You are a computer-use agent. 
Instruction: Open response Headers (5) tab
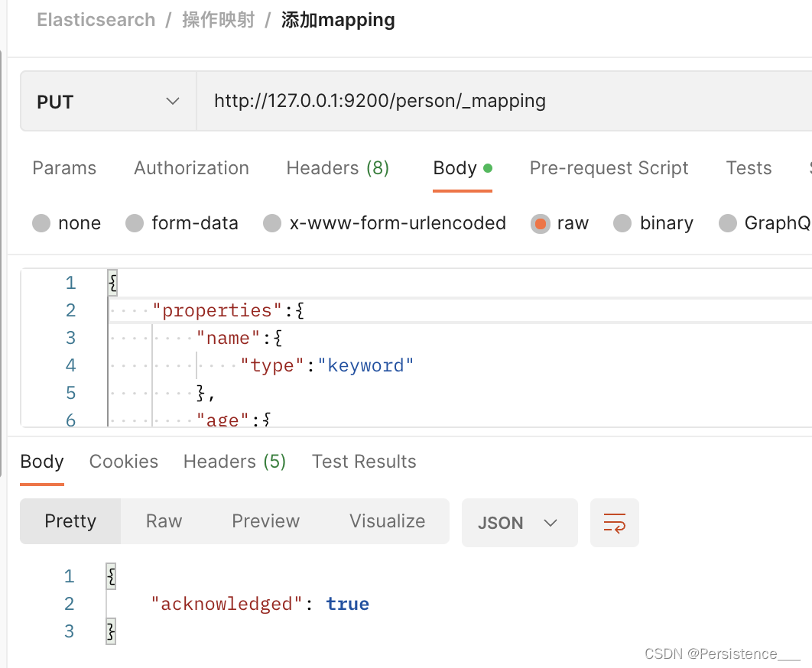235,462
